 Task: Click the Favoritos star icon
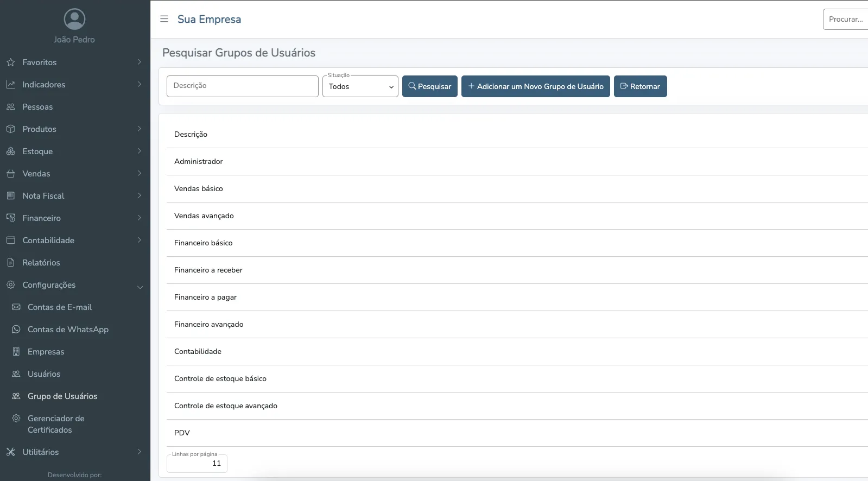pyautogui.click(x=11, y=62)
